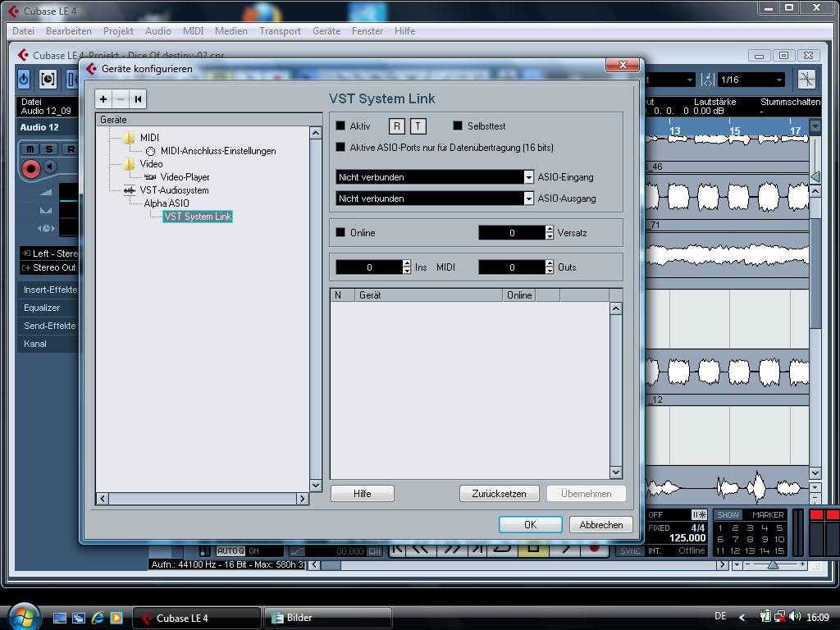Viewport: 840px width, 630px height.
Task: Open the ASIO-Ausgang dropdown
Action: (528, 199)
